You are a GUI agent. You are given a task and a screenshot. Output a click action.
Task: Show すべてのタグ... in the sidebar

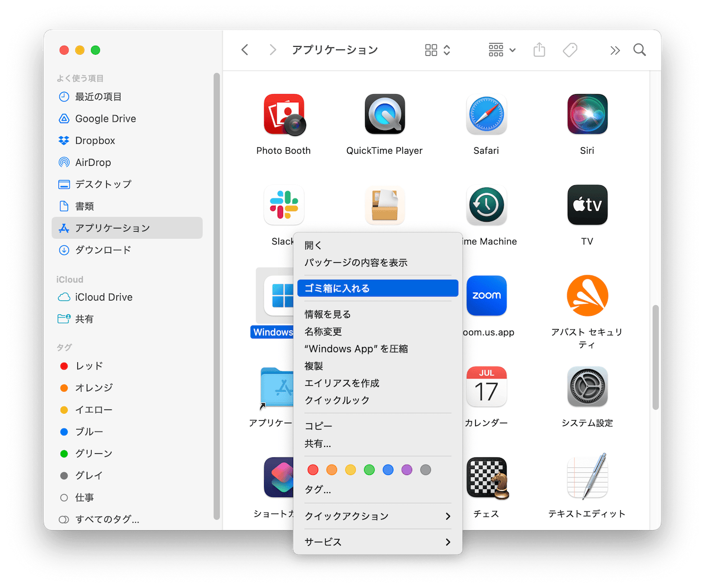pyautogui.click(x=127, y=520)
